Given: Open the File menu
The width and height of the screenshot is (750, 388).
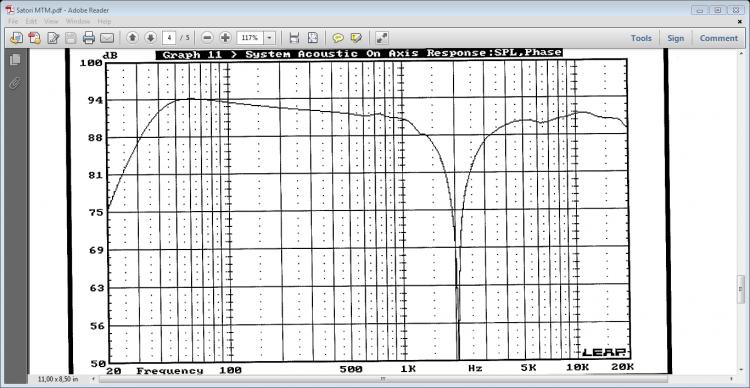Looking at the screenshot, I should [x=13, y=22].
